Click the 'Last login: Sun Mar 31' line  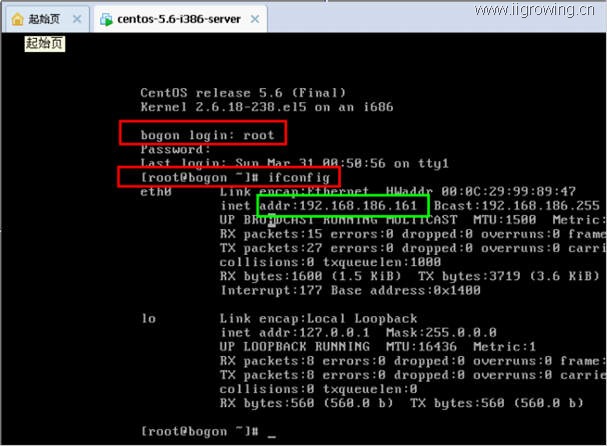pos(295,163)
